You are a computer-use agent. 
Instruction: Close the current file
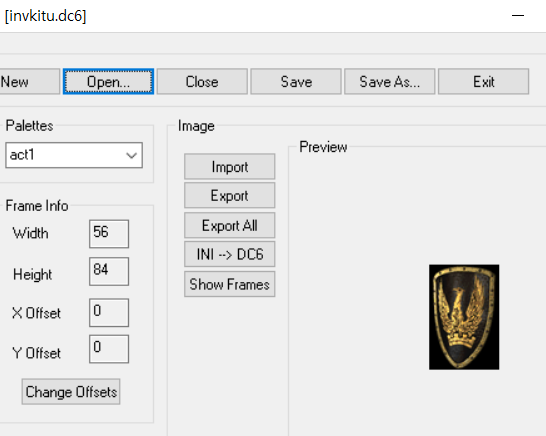202,81
